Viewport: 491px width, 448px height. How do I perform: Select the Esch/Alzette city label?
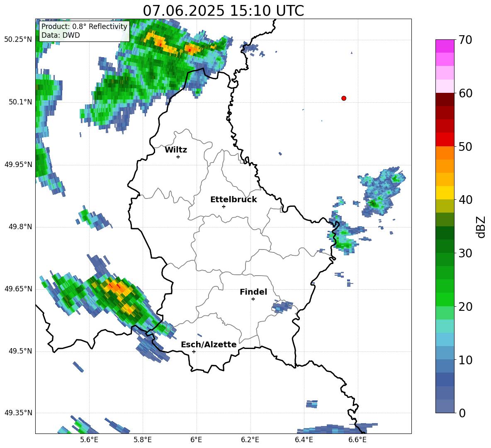point(209,345)
